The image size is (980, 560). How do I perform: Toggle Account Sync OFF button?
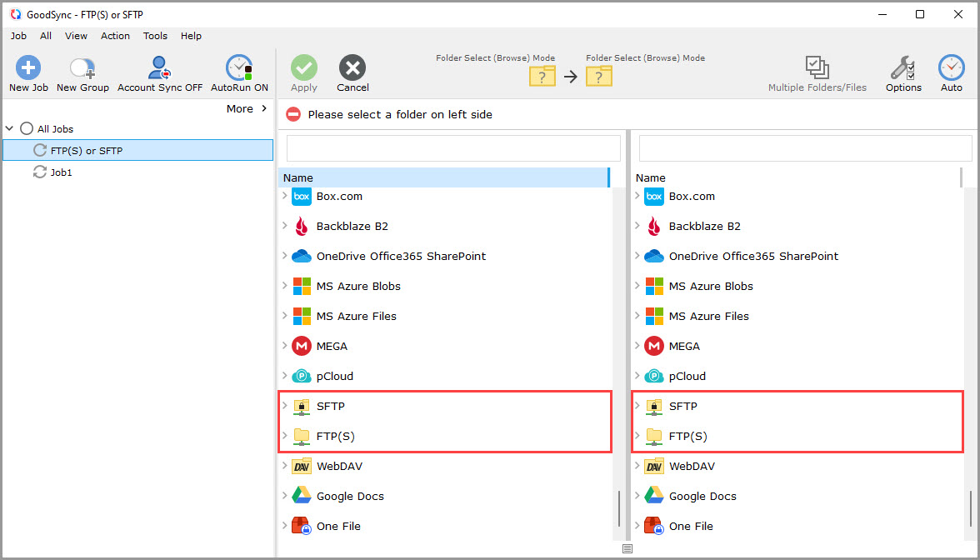tap(159, 68)
